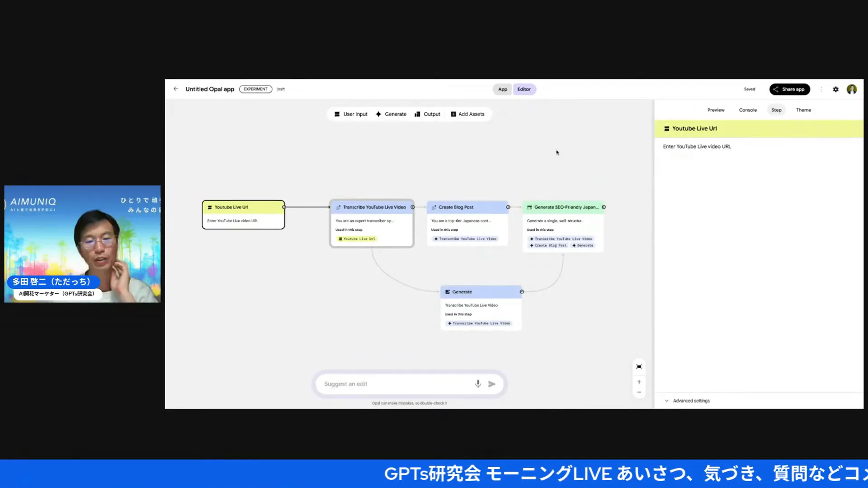Click the Draft label
This screenshot has width=868, height=488.
(x=281, y=89)
